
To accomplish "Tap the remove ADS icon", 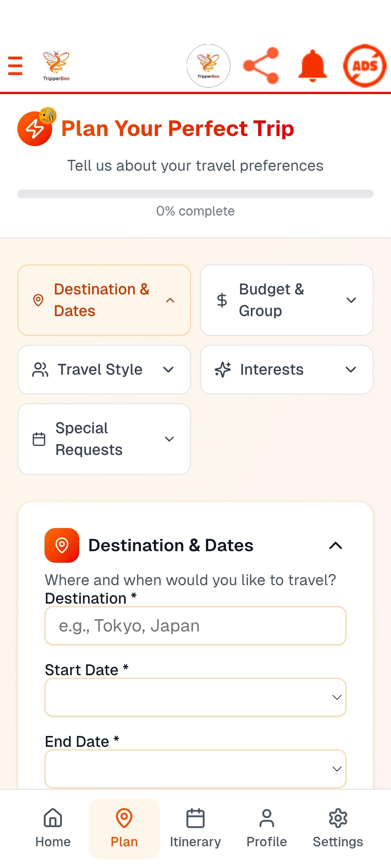I will point(365,66).
